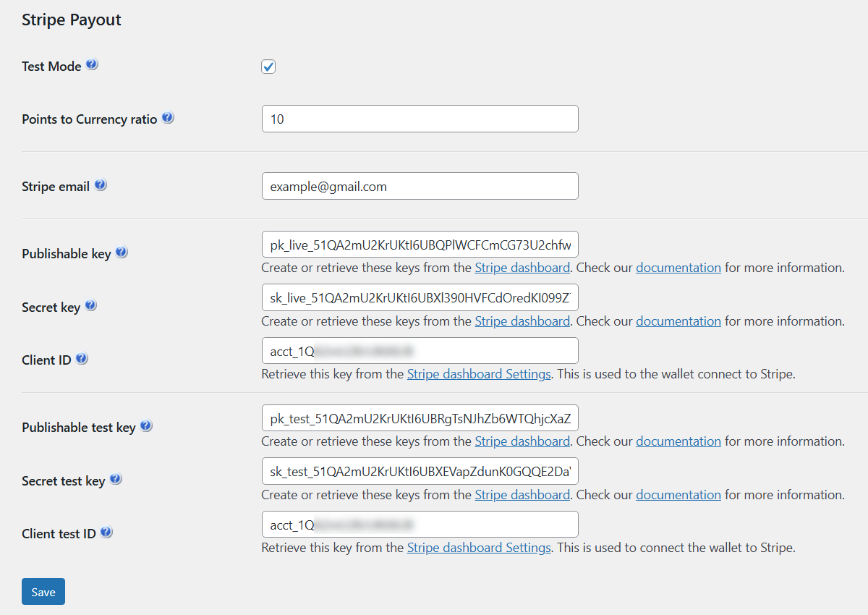The width and height of the screenshot is (868, 615).
Task: Open Stripe dashboard link under Secret test key
Action: 522,495
